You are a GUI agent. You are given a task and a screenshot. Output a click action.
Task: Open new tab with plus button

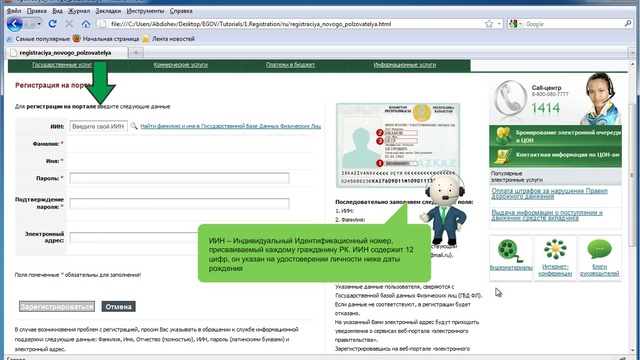pos(136,53)
